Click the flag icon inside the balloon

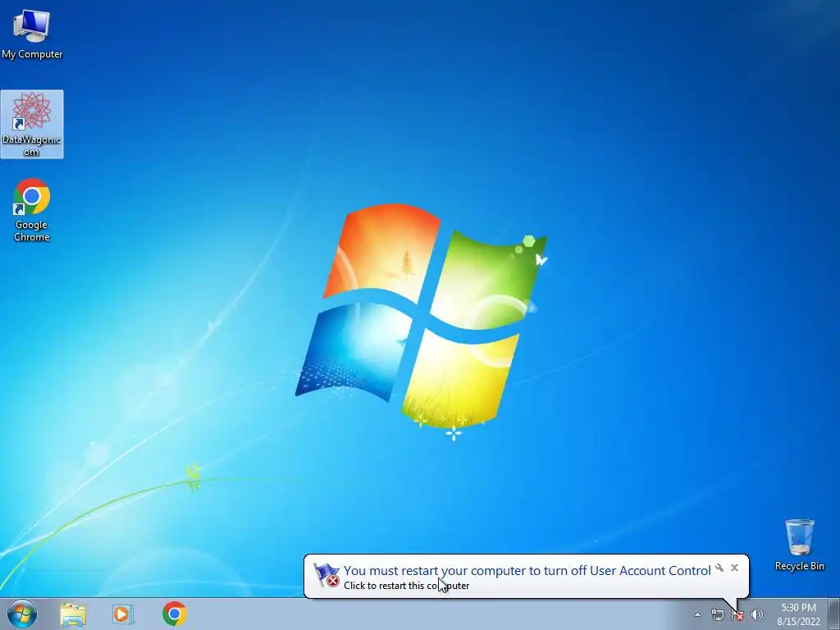(326, 575)
